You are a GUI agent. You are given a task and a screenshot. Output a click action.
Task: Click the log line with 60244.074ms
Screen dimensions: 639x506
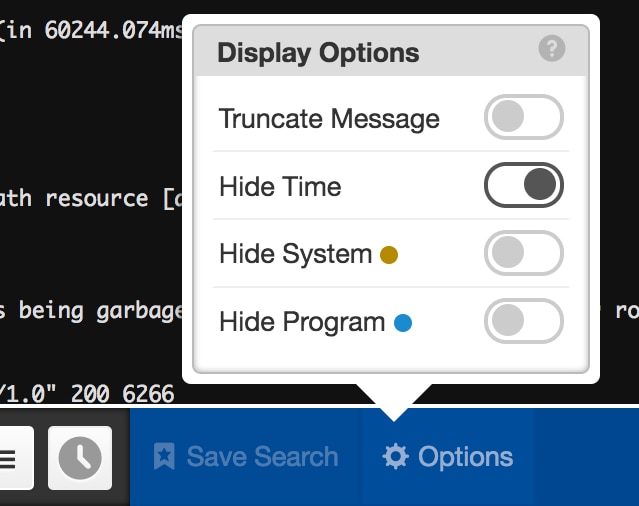(91, 30)
